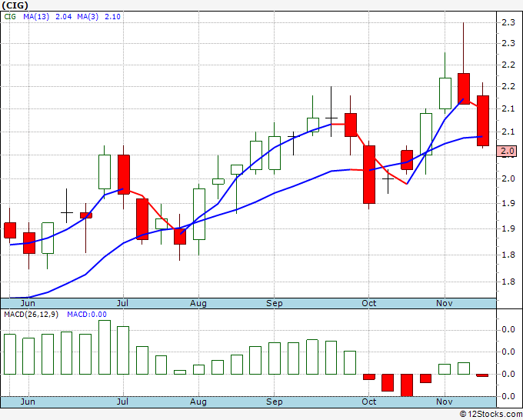Click the final tiny red MACD bar
523x420 pixels.
pyautogui.click(x=482, y=375)
